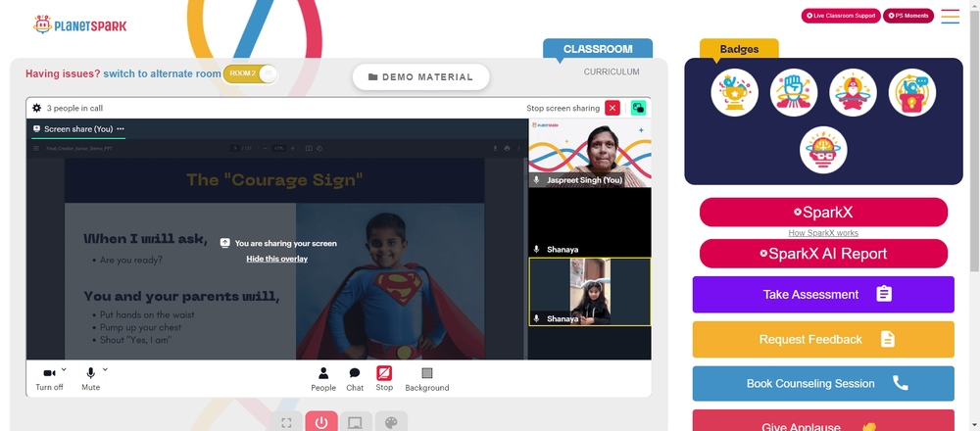Image resolution: width=980 pixels, height=431 pixels.
Task: Mute the microphone
Action: [x=90, y=378]
